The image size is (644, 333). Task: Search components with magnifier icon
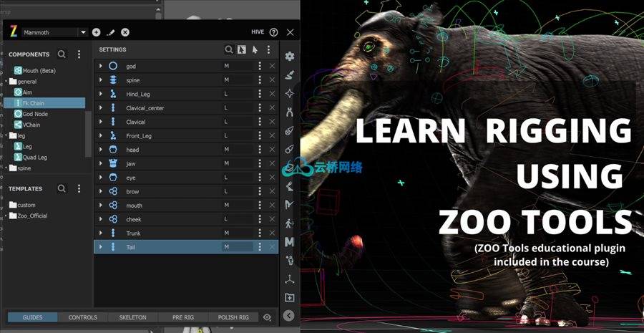[x=62, y=54]
